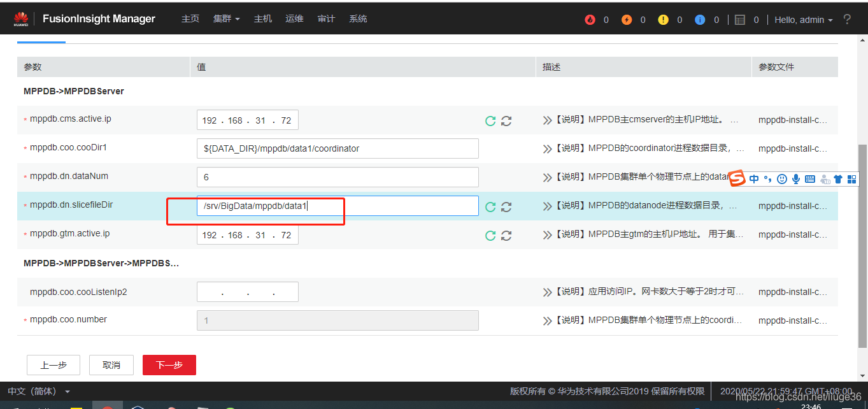Image resolution: width=868 pixels, height=409 pixels.
Task: Open the critical alarms (red flame) indicator
Action: (x=590, y=19)
